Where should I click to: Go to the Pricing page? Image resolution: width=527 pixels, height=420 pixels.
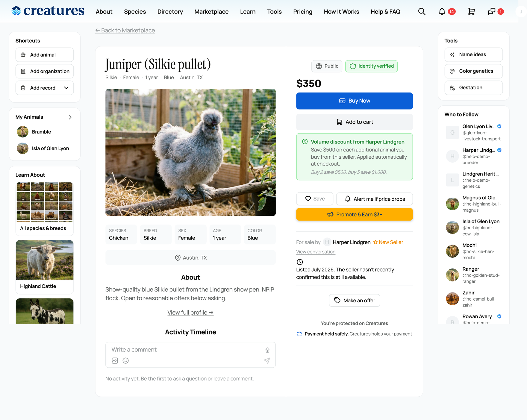click(303, 12)
